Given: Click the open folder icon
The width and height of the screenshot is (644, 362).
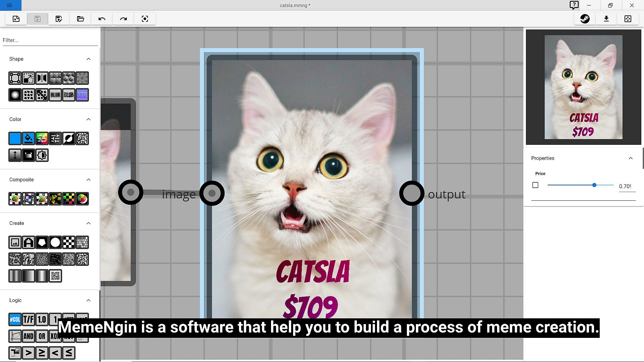Looking at the screenshot, I should (x=80, y=19).
